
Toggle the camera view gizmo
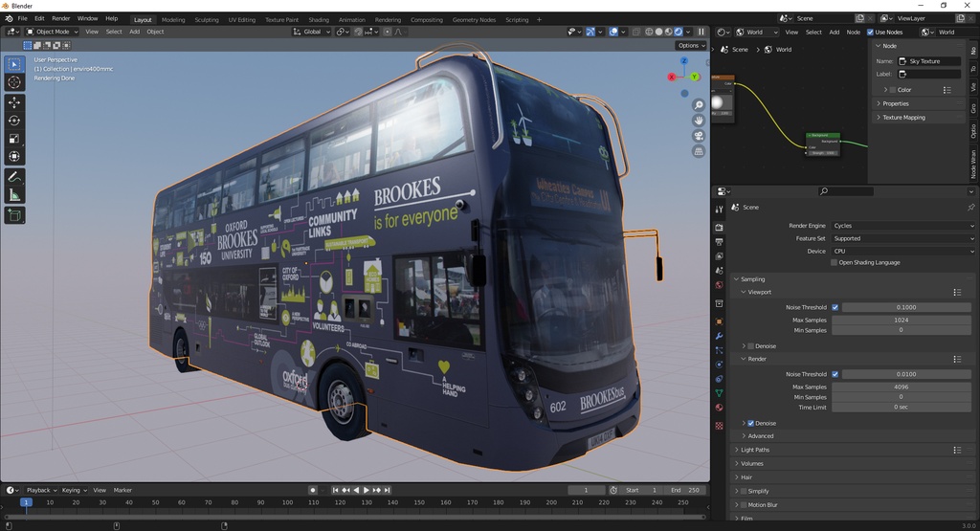(699, 136)
